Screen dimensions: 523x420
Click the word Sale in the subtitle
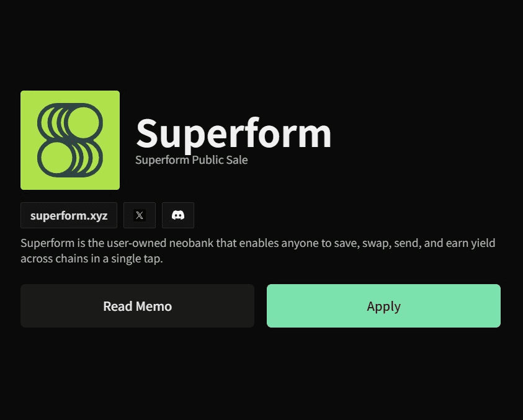click(237, 160)
